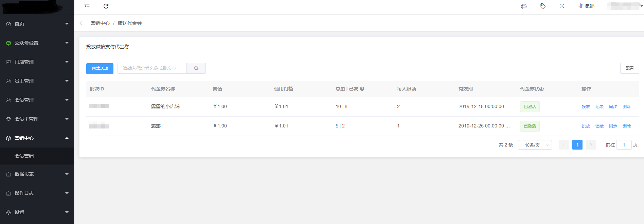The width and height of the screenshot is (644, 224).
Task: Click the report icon for 数据报表
Action: pyautogui.click(x=8, y=174)
